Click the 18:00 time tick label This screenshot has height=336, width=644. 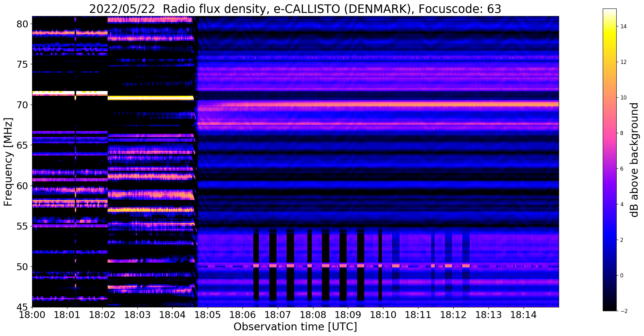[x=32, y=315]
